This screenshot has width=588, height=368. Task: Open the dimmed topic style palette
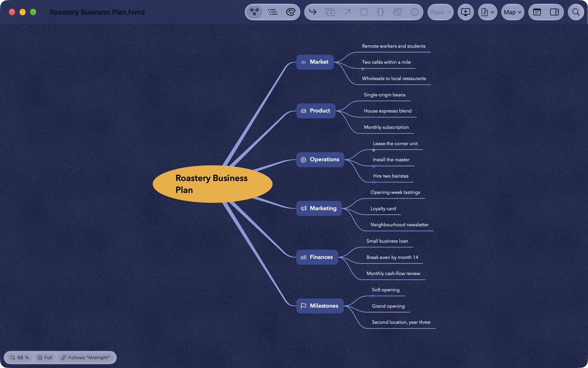[x=398, y=12]
